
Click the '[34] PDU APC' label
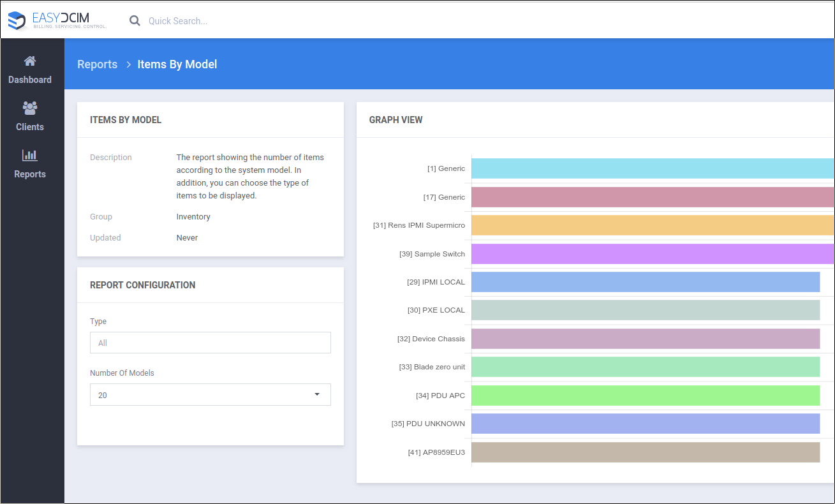(x=441, y=396)
